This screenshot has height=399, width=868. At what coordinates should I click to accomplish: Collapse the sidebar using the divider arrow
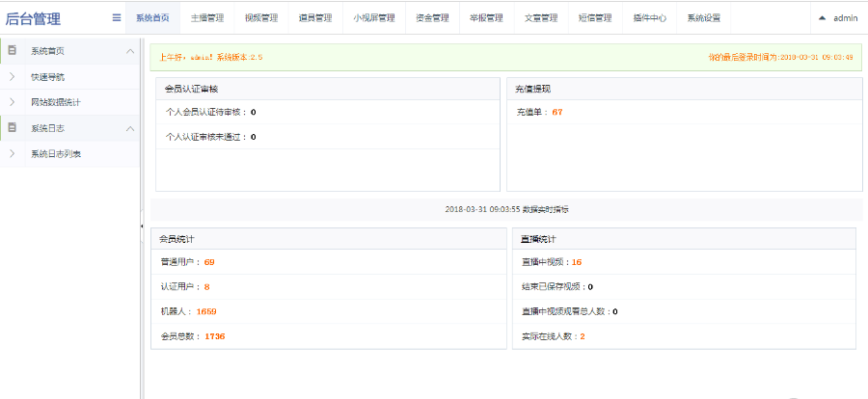[142, 226]
